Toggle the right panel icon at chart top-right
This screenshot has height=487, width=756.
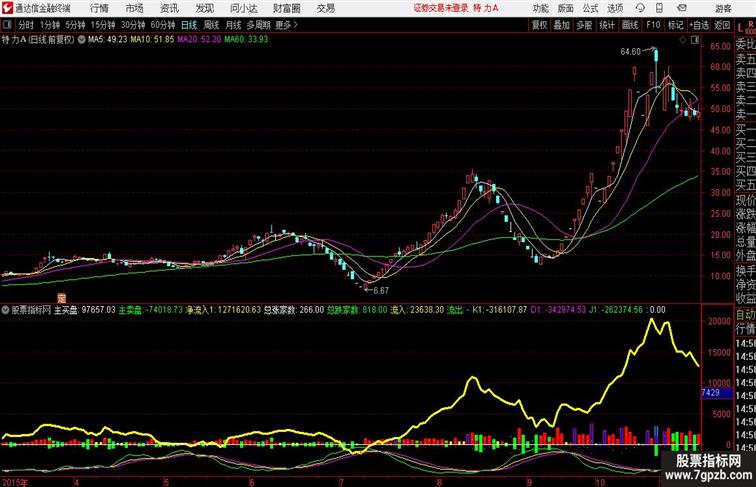pos(695,40)
